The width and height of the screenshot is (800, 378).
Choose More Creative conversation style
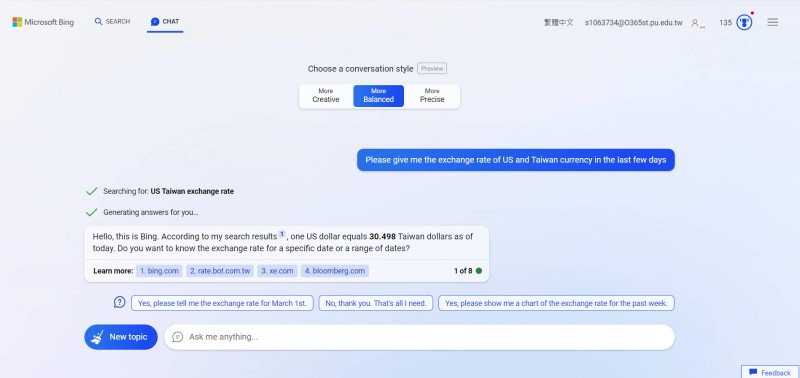326,96
